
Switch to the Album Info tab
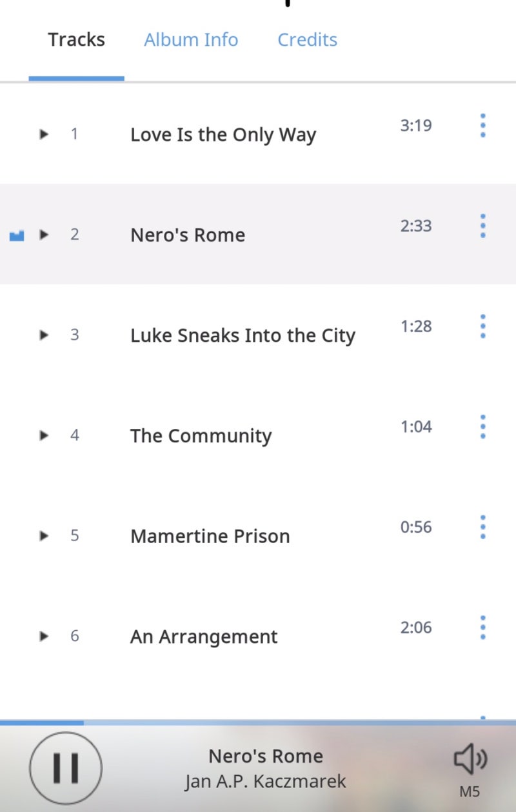click(x=191, y=39)
